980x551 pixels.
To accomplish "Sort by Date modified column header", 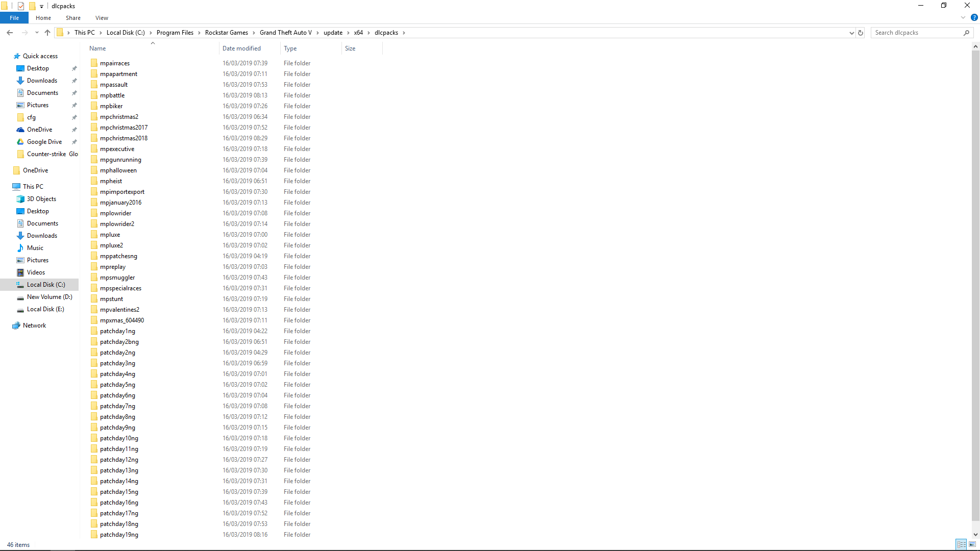I will 241,48.
